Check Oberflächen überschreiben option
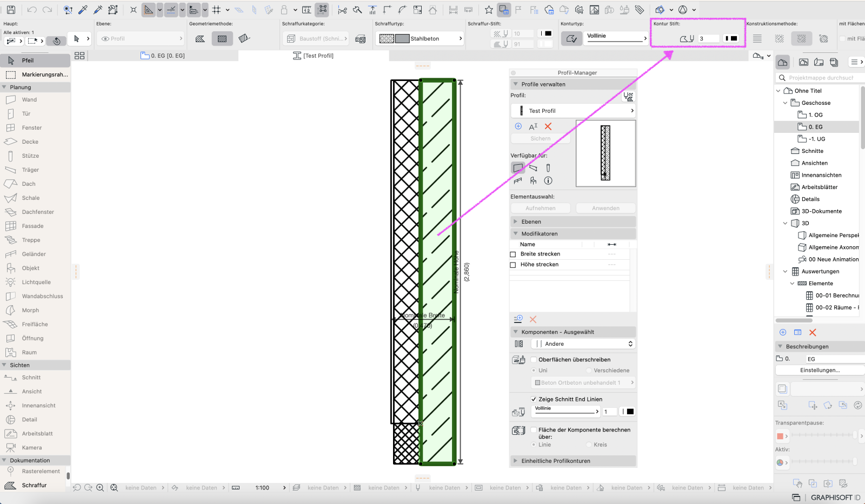 [534, 360]
